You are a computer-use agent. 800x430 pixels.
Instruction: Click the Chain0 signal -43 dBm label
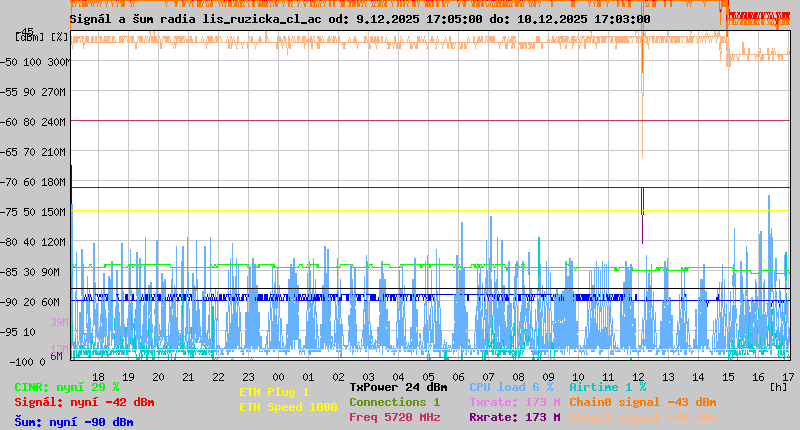coord(643,402)
